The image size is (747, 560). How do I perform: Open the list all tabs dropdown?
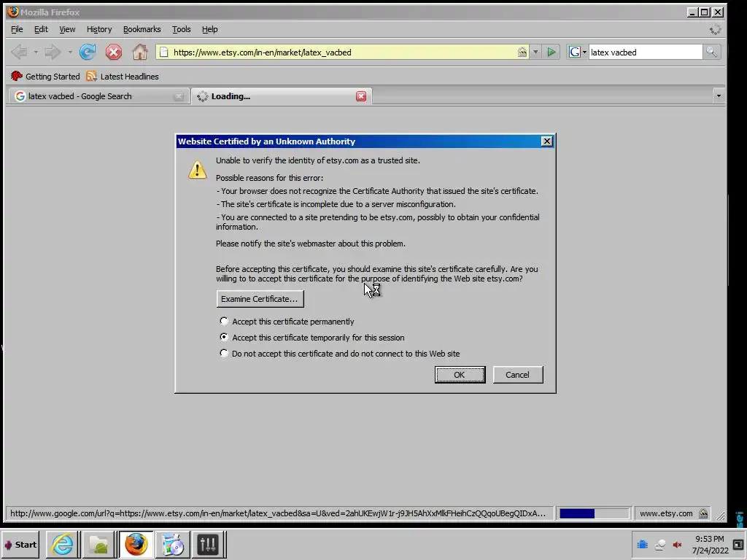pos(719,96)
